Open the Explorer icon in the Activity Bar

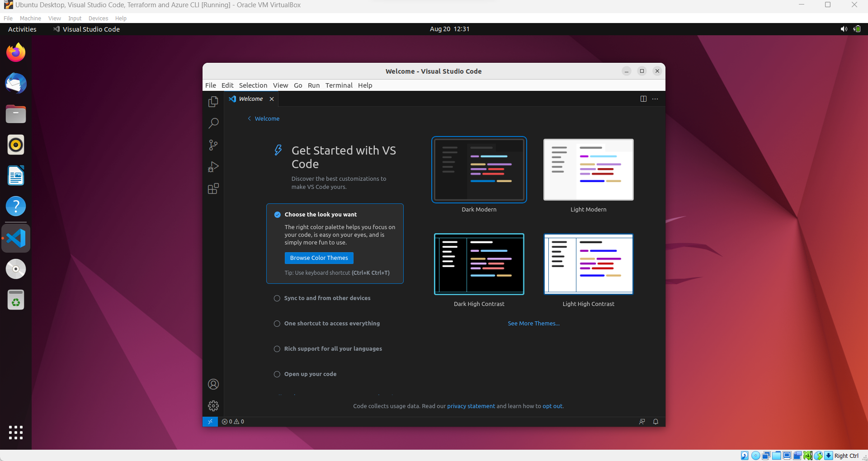213,102
